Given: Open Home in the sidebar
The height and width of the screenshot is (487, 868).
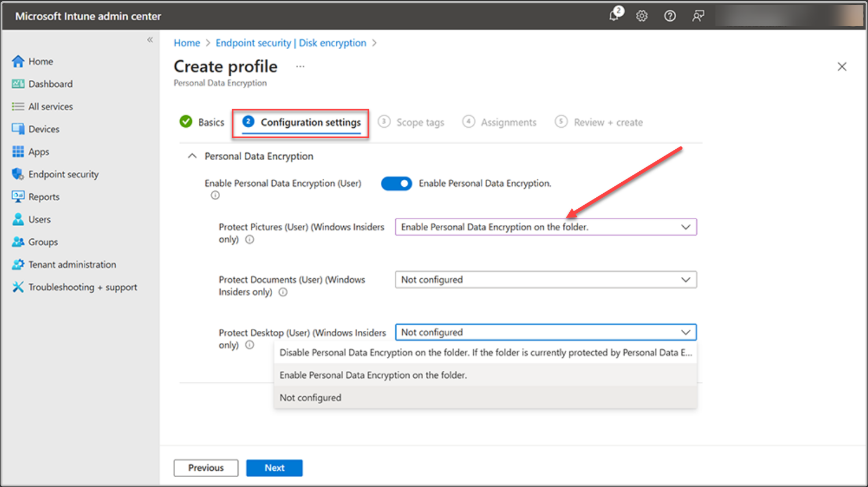Looking at the screenshot, I should (40, 61).
